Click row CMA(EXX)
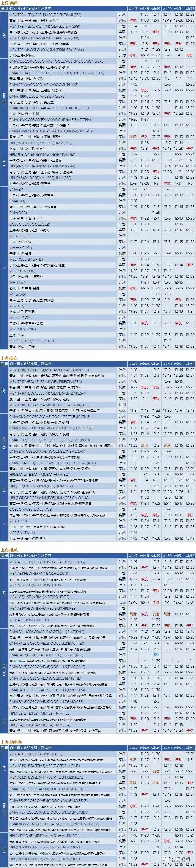This screenshot has width=196, height=868. [x=63, y=201]
